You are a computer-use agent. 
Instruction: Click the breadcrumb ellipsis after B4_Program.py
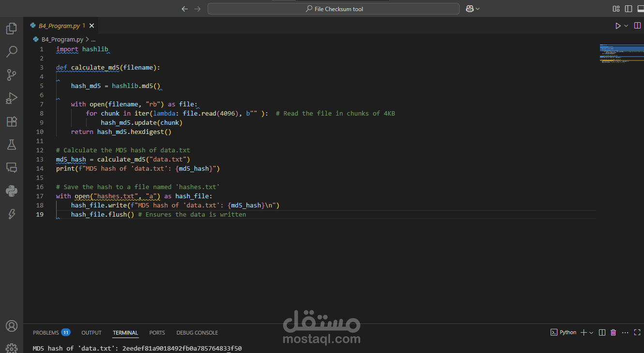[x=93, y=40]
